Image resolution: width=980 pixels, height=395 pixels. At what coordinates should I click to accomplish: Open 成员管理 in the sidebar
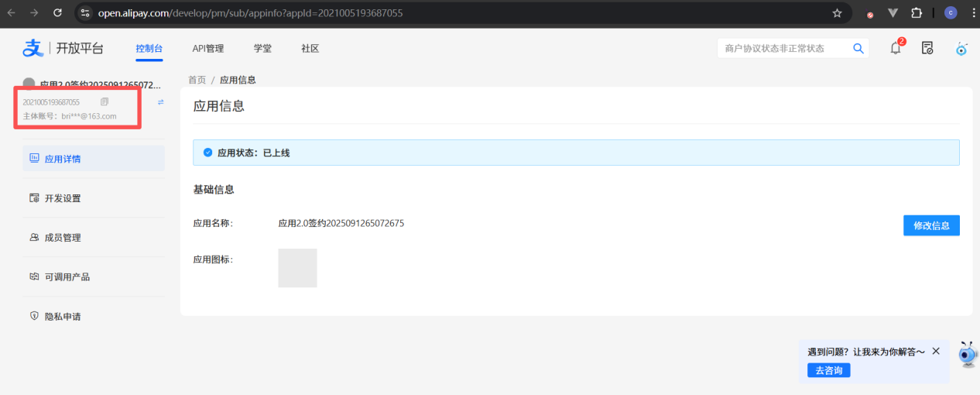tap(63, 238)
